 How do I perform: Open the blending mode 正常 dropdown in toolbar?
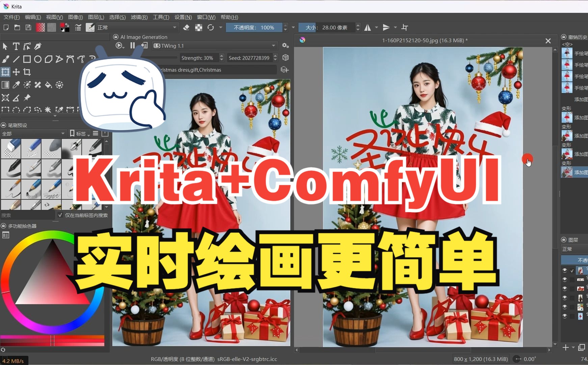click(x=137, y=27)
